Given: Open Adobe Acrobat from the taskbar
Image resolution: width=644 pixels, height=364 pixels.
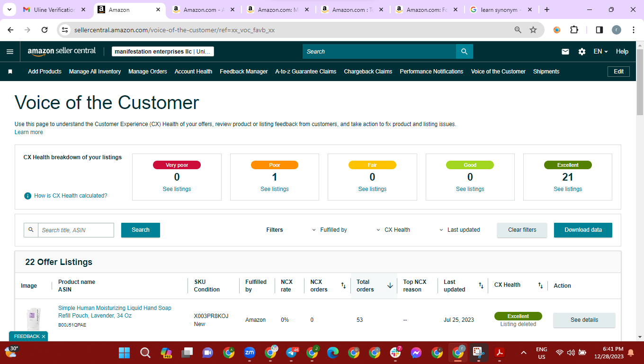Looking at the screenshot, I should 499,353.
